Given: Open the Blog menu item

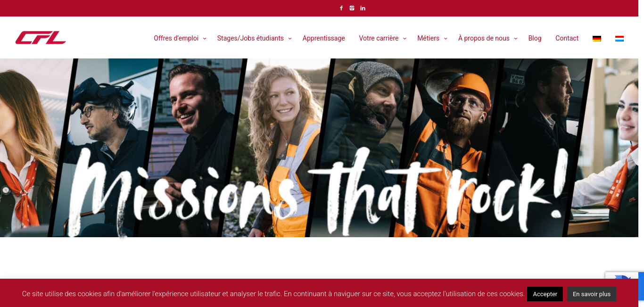Looking at the screenshot, I should [x=535, y=38].
